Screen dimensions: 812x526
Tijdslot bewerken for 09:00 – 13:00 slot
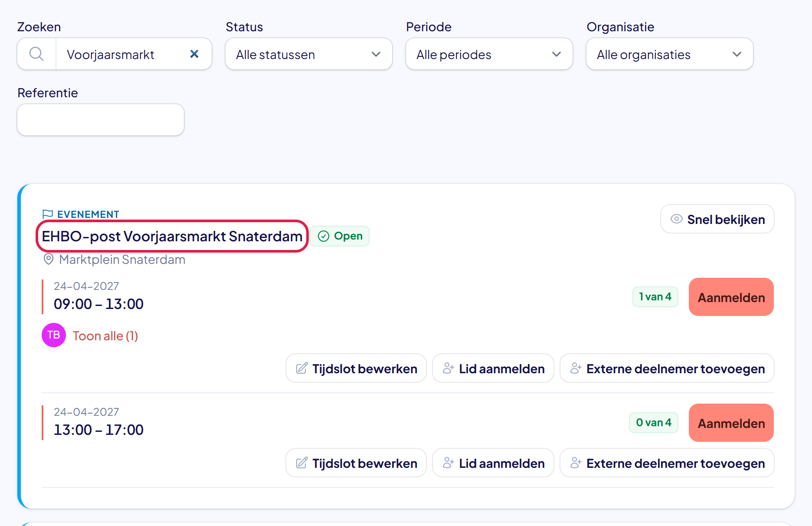[356, 368]
